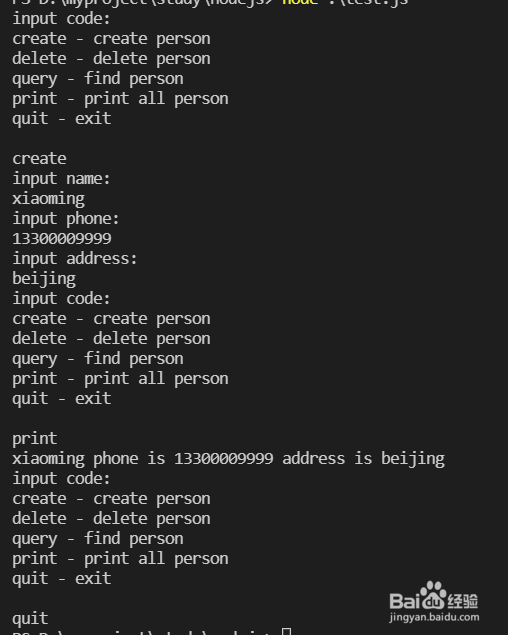Viewport: 508px width, 635px height.
Task: Click the 'input name:' prompt line
Action: pos(61,179)
